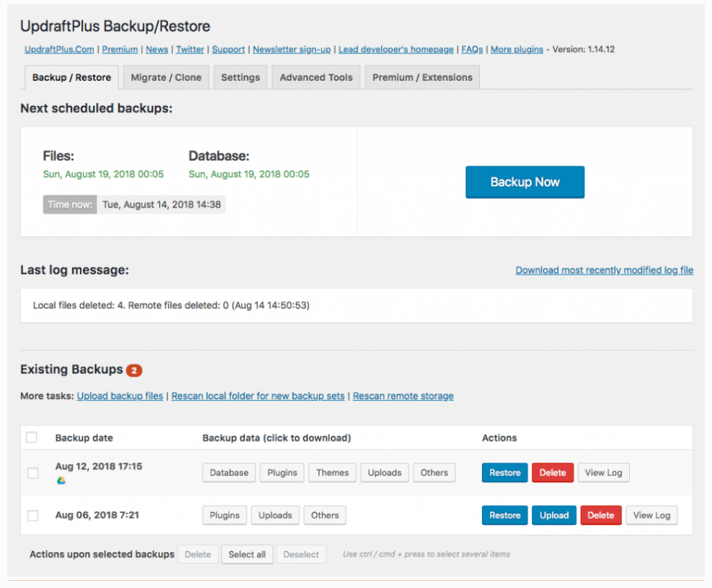This screenshot has width=712, height=588.
Task: Click the Actions column header
Action: point(499,438)
